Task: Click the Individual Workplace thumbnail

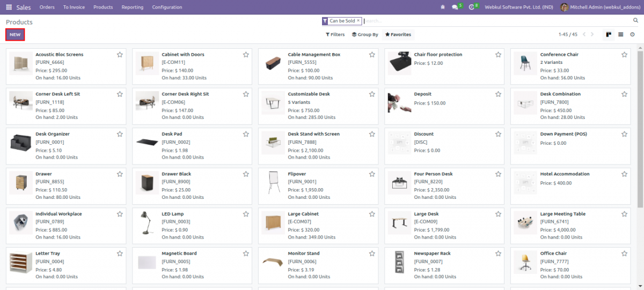Action: tap(21, 224)
